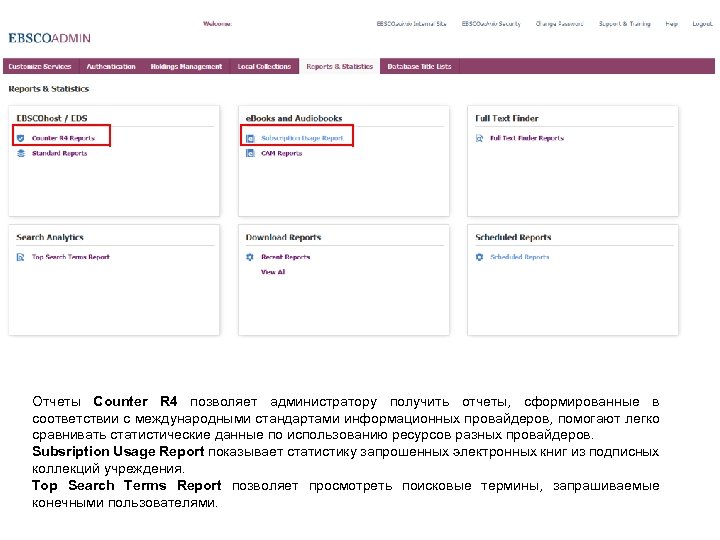
Task: Click the Download Reports panel heading
Action: (x=283, y=237)
